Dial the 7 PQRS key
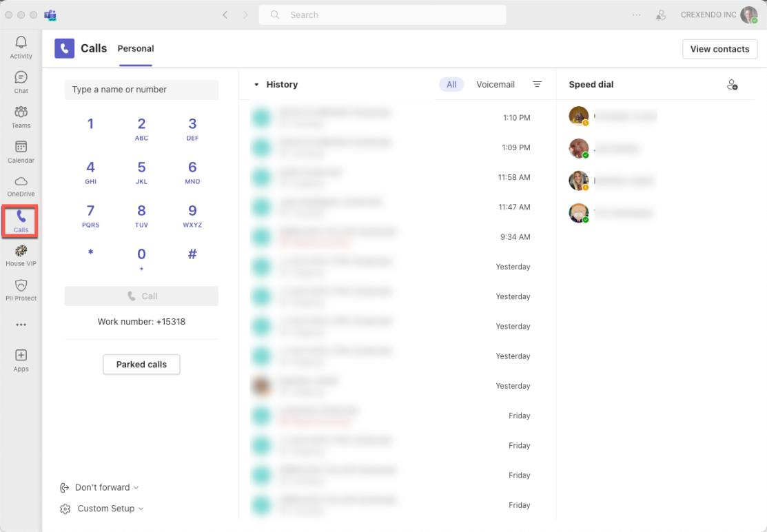767x532 pixels. pos(90,216)
